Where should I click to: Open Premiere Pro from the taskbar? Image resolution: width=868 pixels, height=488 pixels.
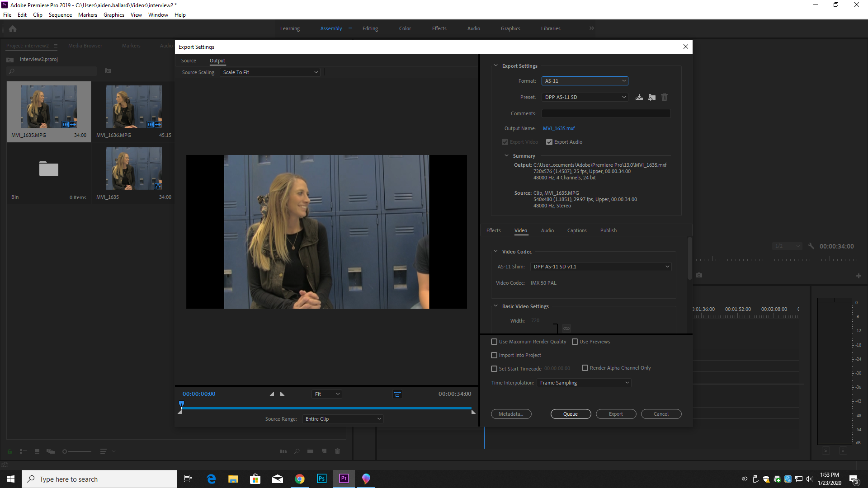344,479
